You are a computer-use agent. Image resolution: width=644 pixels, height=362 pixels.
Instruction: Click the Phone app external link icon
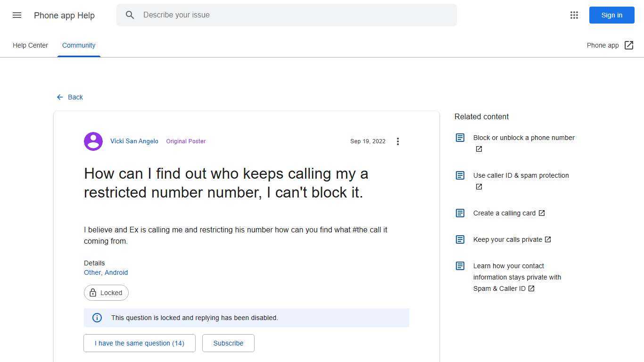(x=629, y=45)
